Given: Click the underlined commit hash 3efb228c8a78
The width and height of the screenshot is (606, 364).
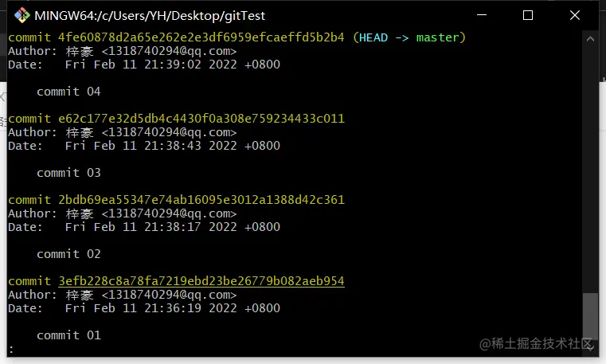Looking at the screenshot, I should 201,281.
